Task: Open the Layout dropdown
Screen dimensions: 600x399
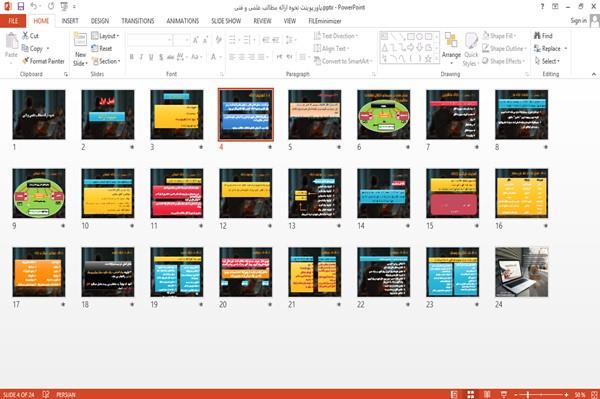Action: [x=105, y=36]
